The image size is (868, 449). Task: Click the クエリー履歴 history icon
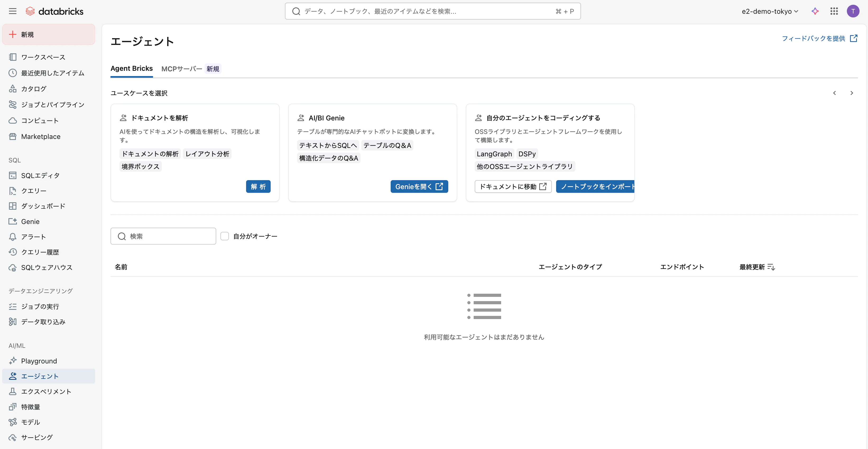(x=12, y=252)
